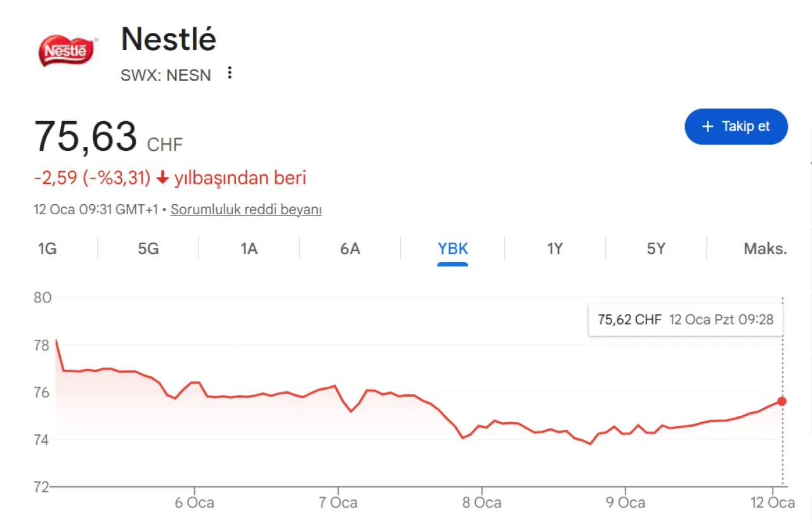Open the 5Y five-year range
Screen dimensions: 812x523
(x=656, y=249)
